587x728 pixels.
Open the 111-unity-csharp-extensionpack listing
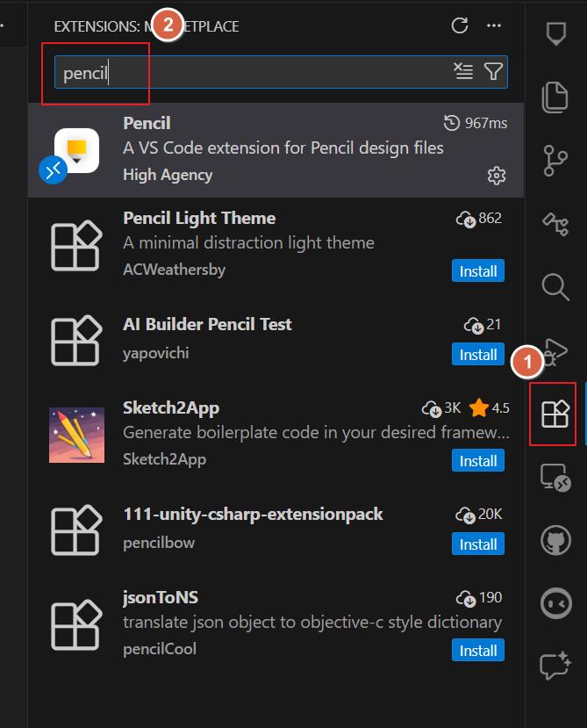[254, 514]
